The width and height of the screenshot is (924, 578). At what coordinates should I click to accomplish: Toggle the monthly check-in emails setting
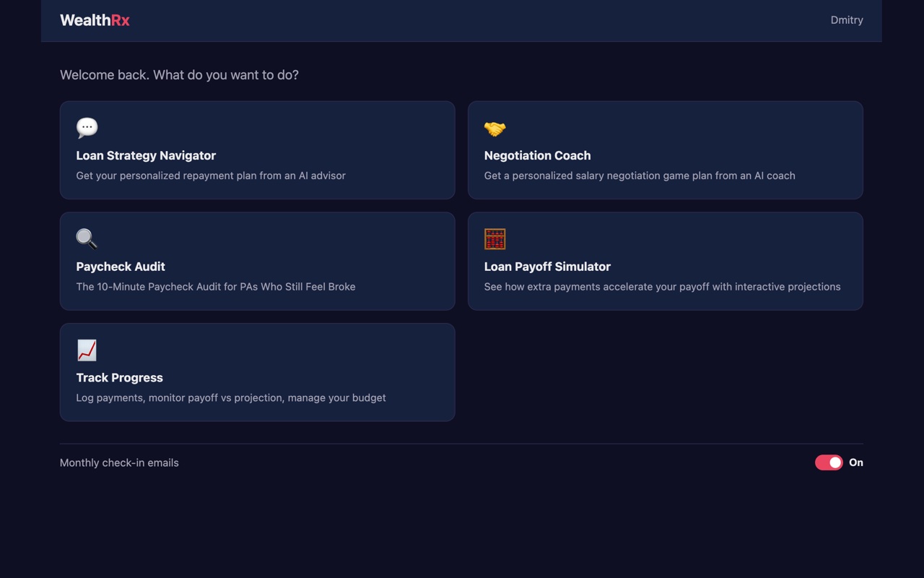[829, 462]
